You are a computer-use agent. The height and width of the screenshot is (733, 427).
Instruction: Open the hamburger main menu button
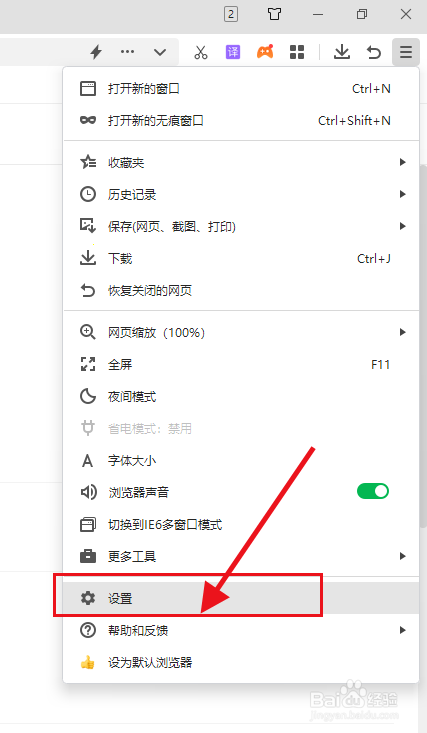406,51
